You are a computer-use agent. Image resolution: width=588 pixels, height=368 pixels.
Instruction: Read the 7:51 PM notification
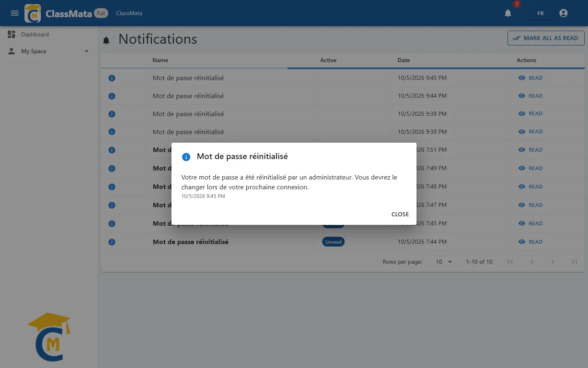click(530, 150)
